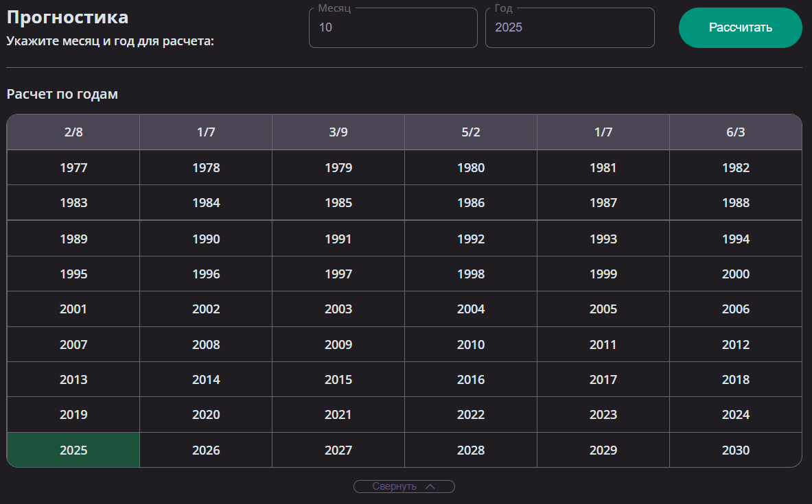Select year 1981 in the table
This screenshot has width=812, height=504.
[603, 167]
